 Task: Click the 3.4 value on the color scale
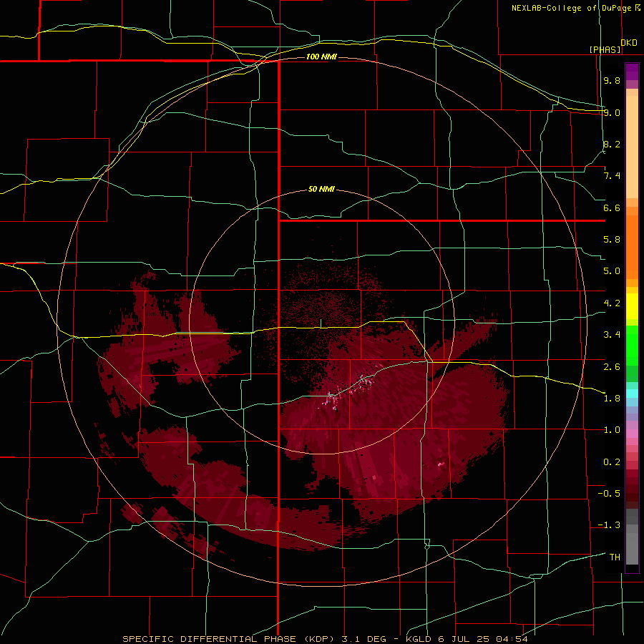point(612,335)
